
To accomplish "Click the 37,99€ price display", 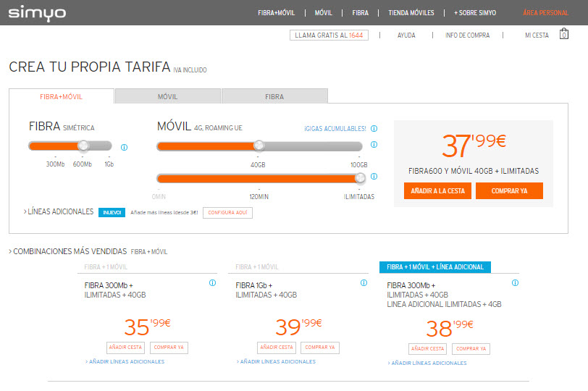I will (474, 146).
